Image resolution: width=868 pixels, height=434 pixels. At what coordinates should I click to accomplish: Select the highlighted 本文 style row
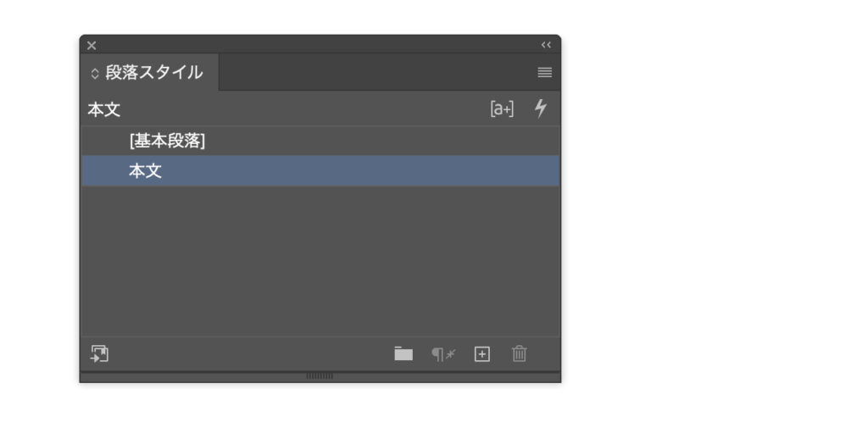click(x=320, y=170)
